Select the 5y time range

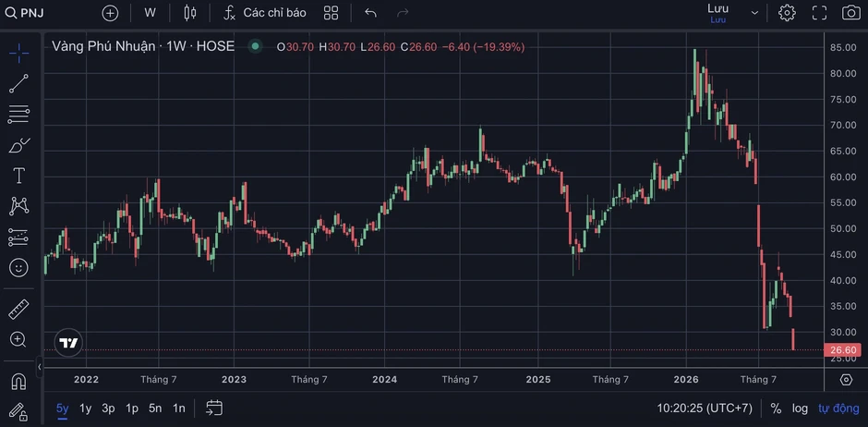click(x=63, y=409)
